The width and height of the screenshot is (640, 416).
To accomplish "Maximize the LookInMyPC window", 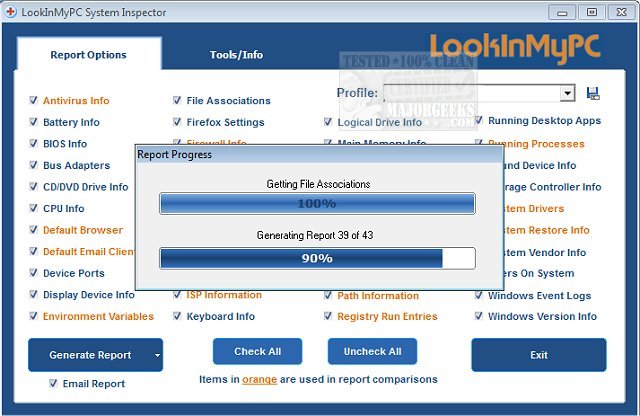I will point(591,12).
